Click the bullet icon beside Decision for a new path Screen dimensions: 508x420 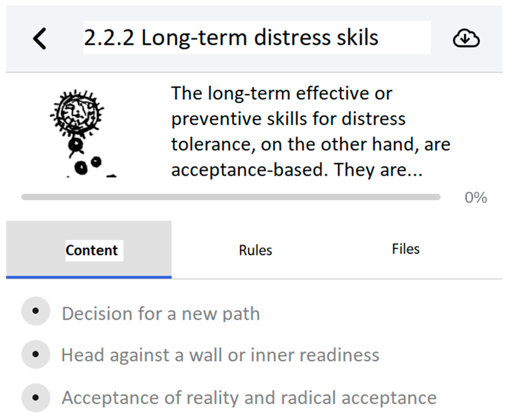35,311
